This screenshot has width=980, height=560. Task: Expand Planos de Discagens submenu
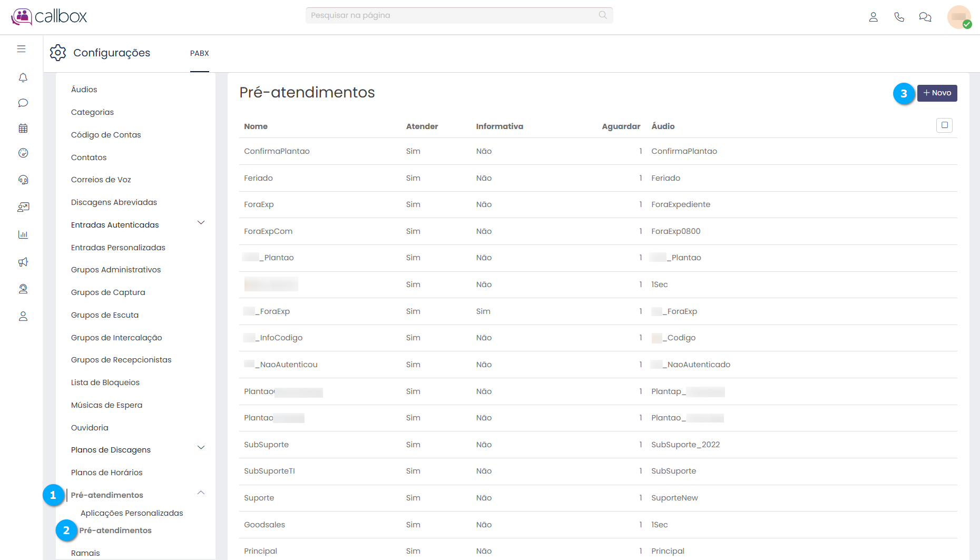[x=201, y=448]
